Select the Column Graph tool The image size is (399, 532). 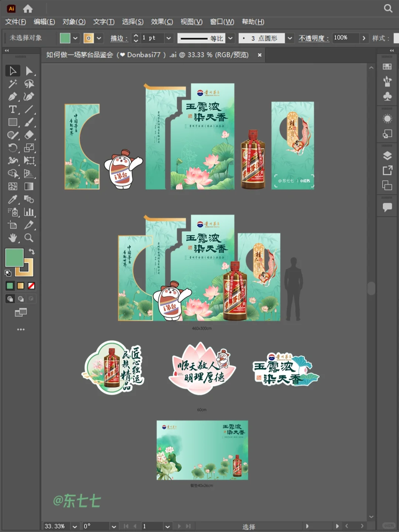pyautogui.click(x=29, y=212)
